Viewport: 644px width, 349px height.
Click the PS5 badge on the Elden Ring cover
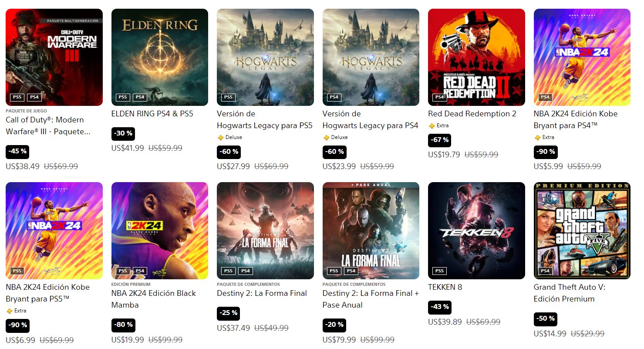(123, 97)
